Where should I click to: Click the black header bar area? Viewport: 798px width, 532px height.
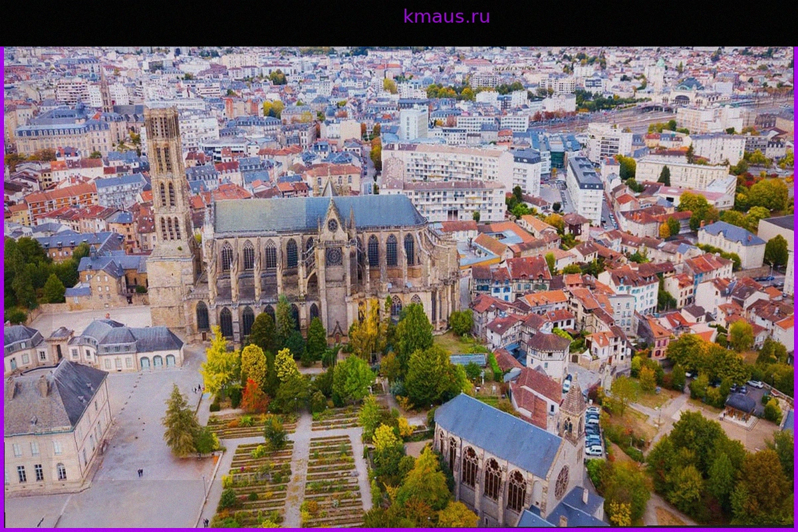click(399, 23)
